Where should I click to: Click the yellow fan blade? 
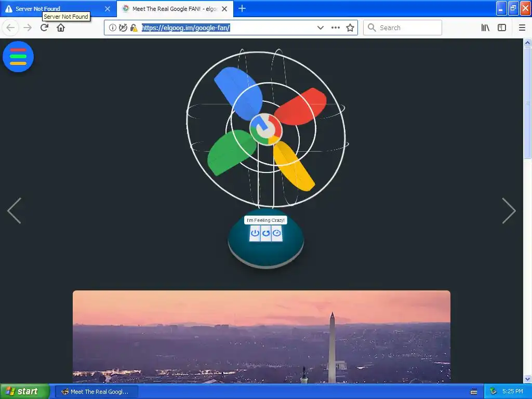(293, 166)
